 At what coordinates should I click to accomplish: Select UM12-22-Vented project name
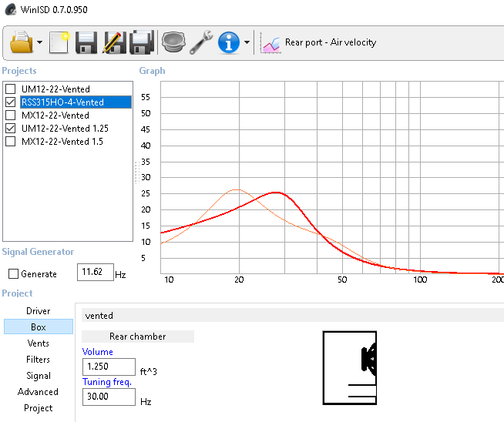pyautogui.click(x=55, y=89)
